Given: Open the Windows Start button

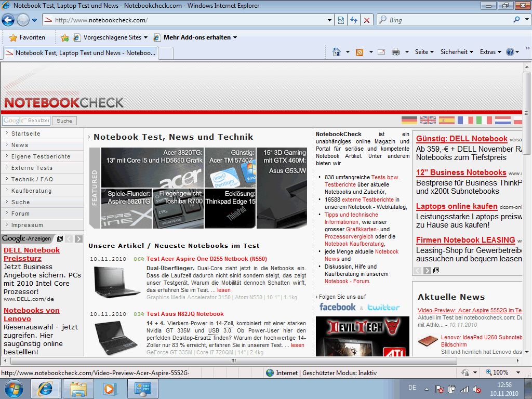Looking at the screenshot, I should pos(14,389).
